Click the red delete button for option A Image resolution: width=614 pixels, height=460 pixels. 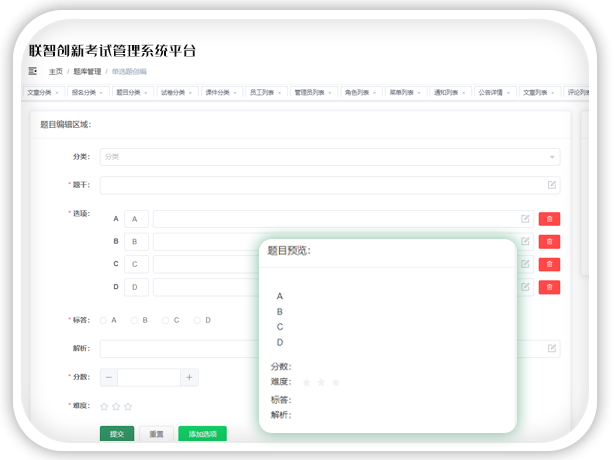pyautogui.click(x=549, y=219)
